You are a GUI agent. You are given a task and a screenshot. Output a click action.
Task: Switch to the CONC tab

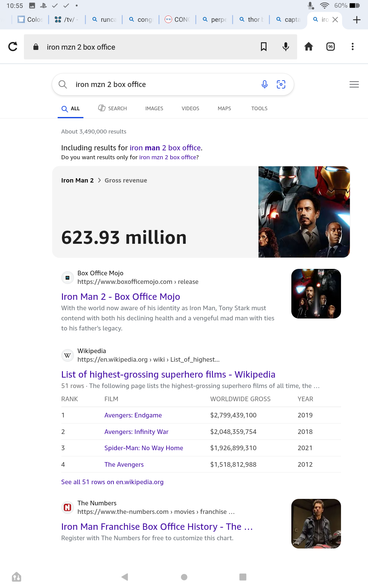click(178, 20)
